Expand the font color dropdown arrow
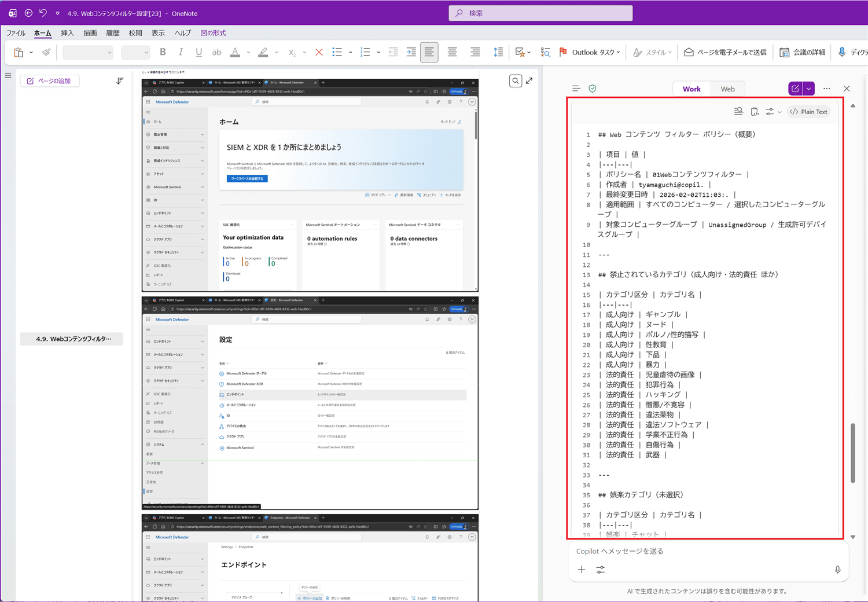Screen dimensions: 868x602 tap(248, 53)
